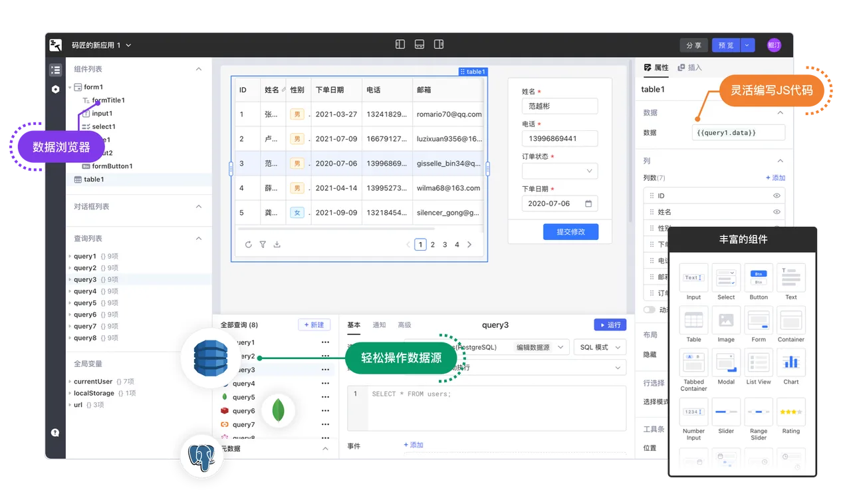This screenshot has width=851, height=504.
Task: Click the 预览 button
Action: 726,45
